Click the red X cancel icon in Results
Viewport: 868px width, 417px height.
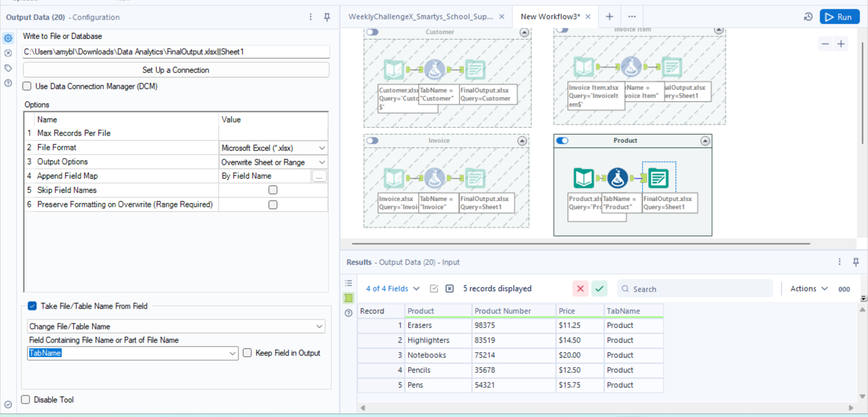(580, 289)
